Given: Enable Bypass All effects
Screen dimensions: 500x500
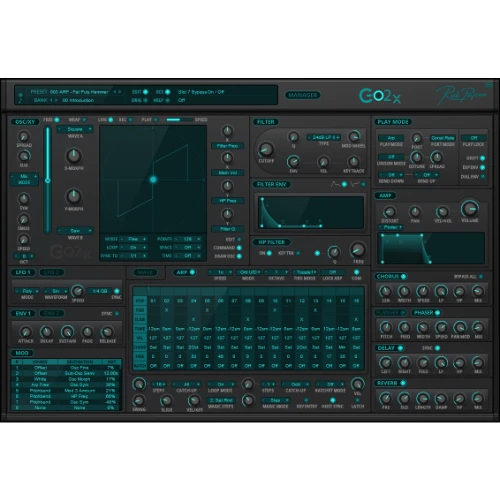Looking at the screenshot, I should tap(481, 277).
